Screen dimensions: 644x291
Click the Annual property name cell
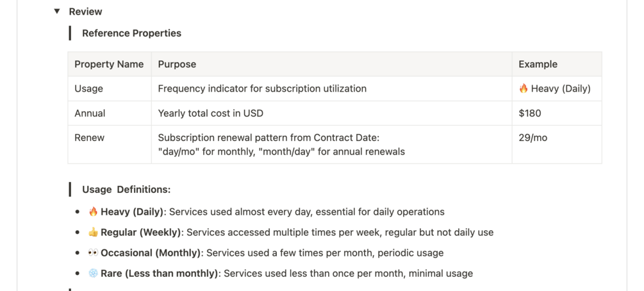[x=90, y=113]
